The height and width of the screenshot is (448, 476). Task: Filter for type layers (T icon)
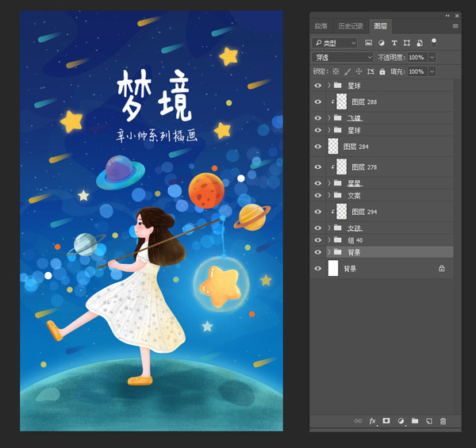click(394, 43)
